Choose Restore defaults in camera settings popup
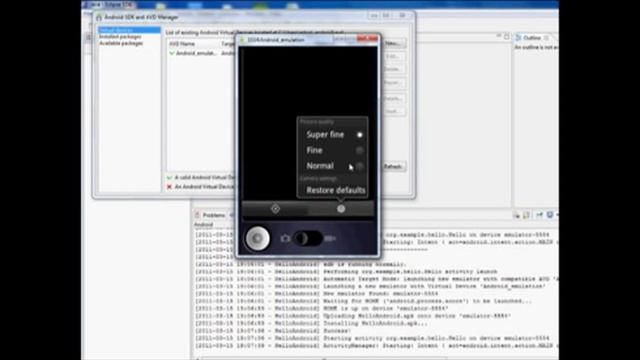The height and width of the screenshot is (360, 640). (x=336, y=190)
